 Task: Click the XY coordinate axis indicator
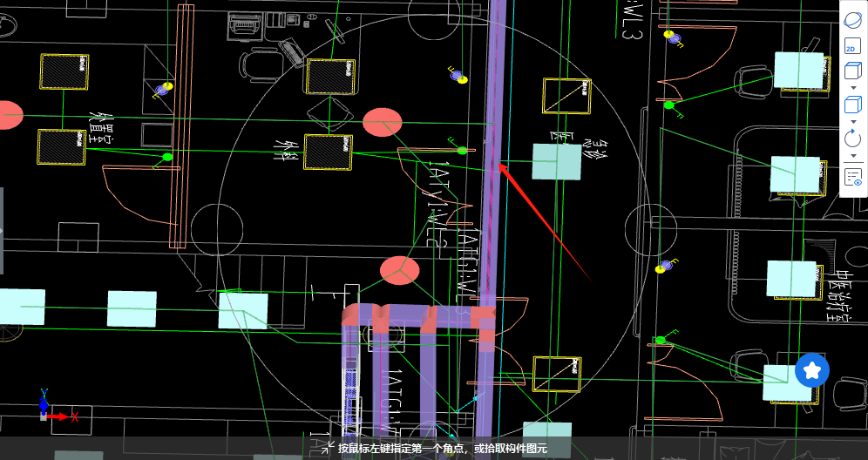coord(58,405)
